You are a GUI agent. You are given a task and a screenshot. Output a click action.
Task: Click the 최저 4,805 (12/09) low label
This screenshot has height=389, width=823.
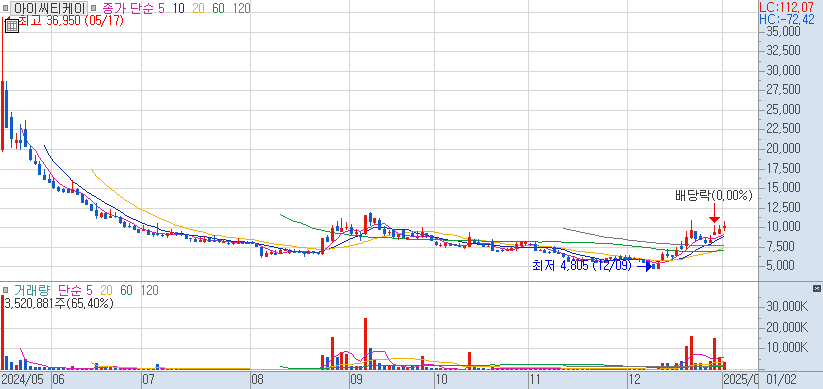click(x=583, y=266)
